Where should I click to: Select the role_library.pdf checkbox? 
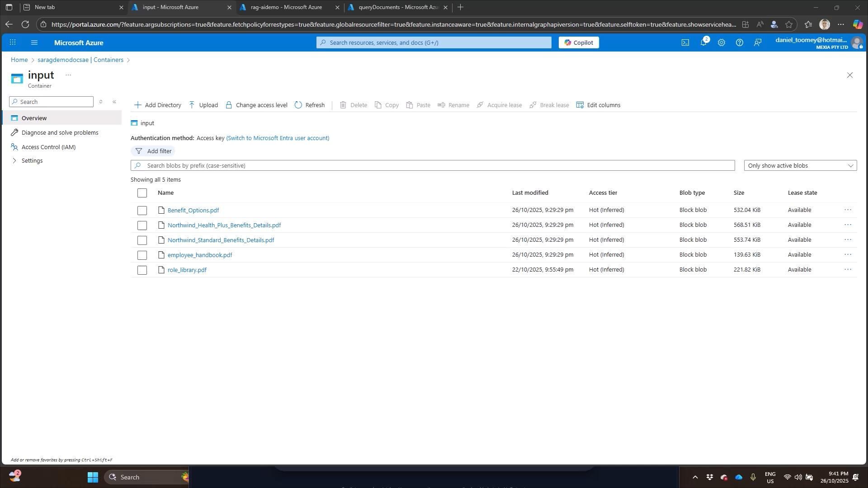pyautogui.click(x=142, y=270)
